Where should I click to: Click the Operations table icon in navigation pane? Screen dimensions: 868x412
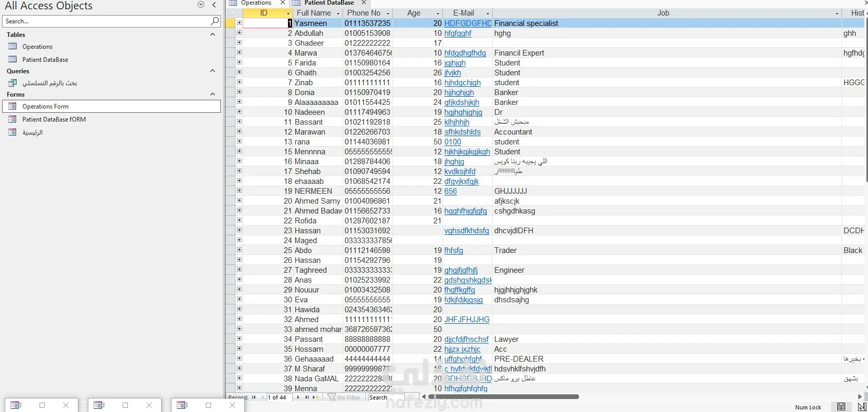pyautogui.click(x=13, y=46)
